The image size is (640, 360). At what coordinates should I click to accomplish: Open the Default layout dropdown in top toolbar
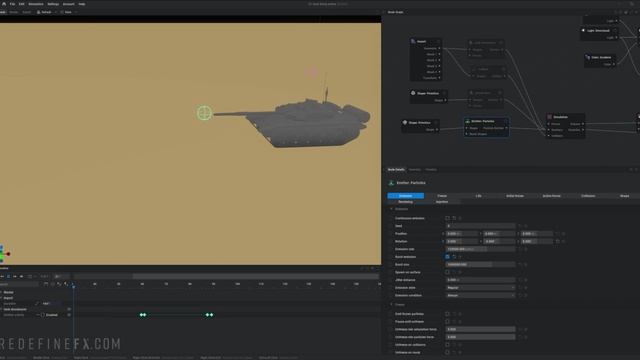click(x=46, y=12)
